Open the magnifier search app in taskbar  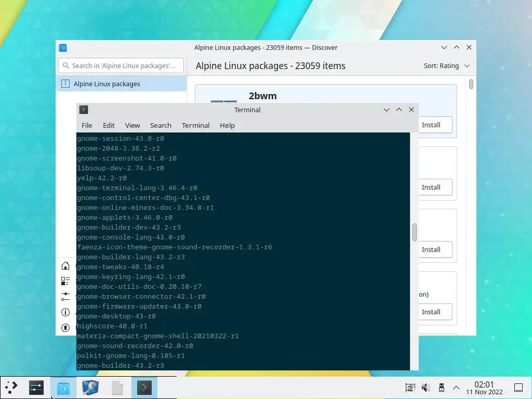pyautogui.click(x=90, y=388)
